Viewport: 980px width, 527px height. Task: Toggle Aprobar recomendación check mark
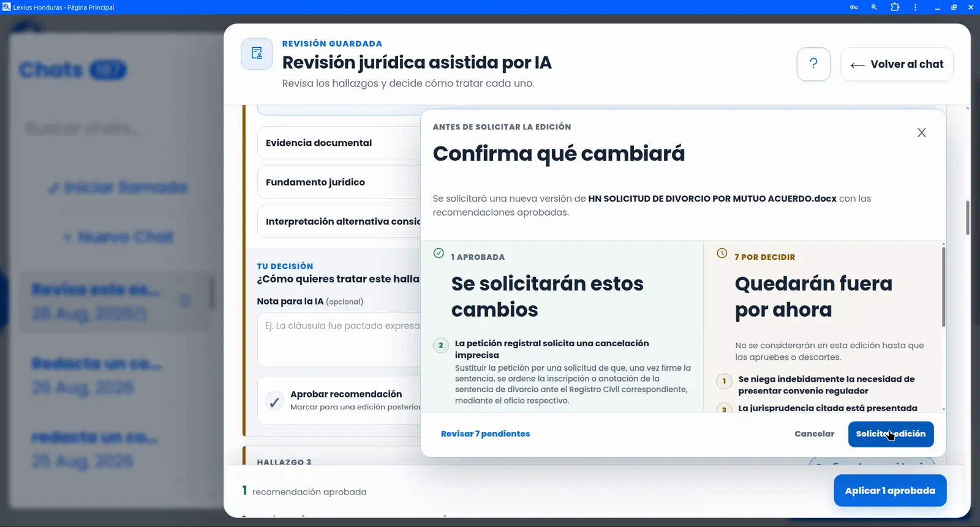[274, 401]
